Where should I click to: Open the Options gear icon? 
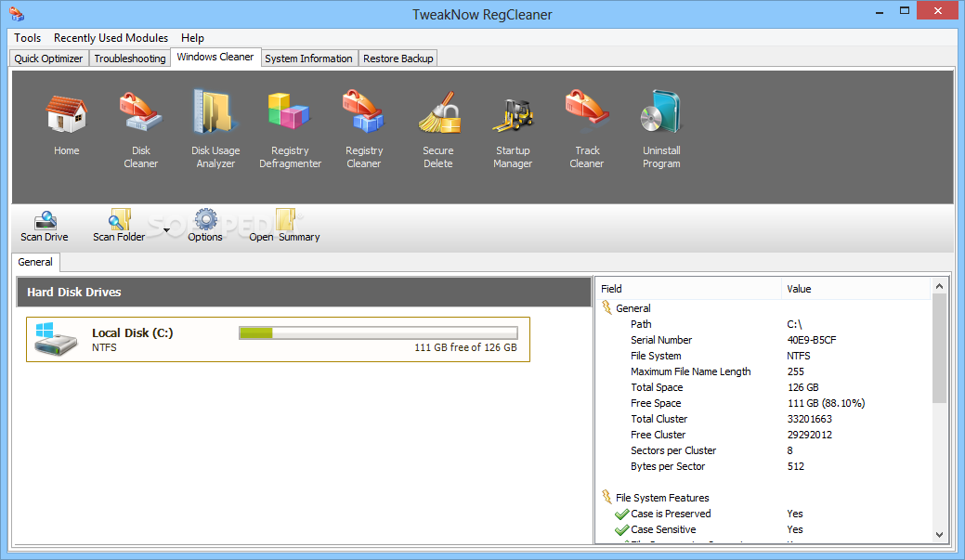click(x=205, y=219)
